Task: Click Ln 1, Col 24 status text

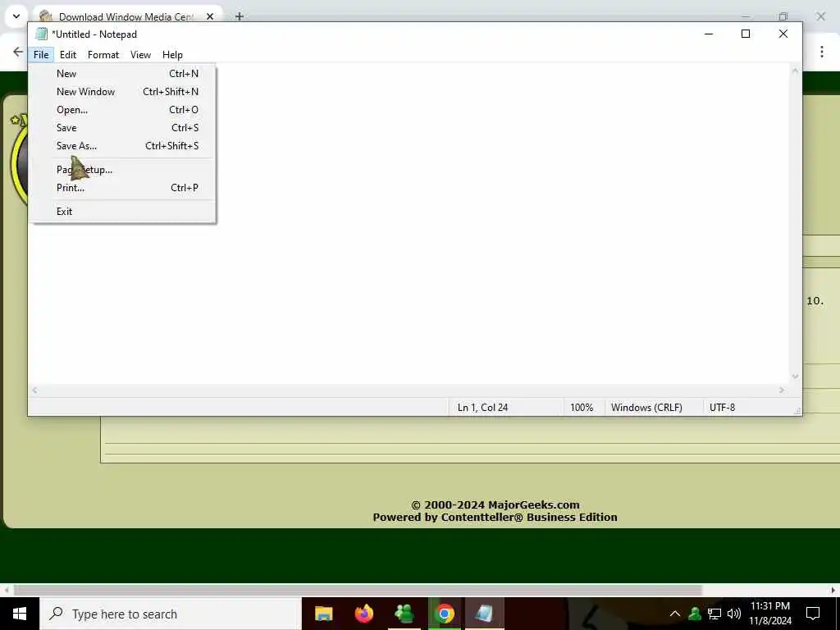Action: click(x=482, y=408)
